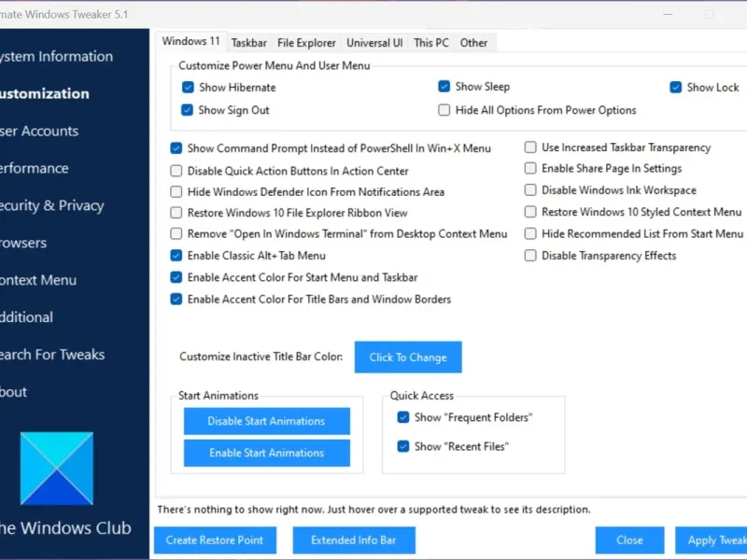
Task: Uncheck Show Lock option
Action: [x=675, y=87]
